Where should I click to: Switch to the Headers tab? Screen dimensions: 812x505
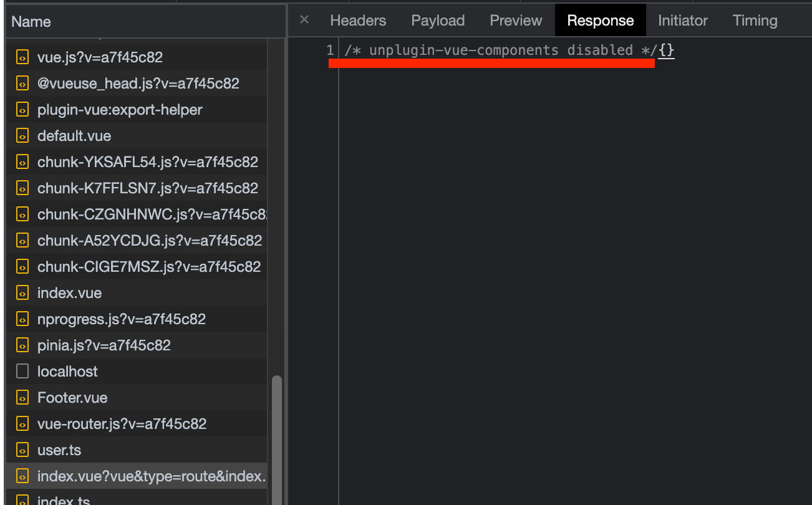(x=358, y=20)
